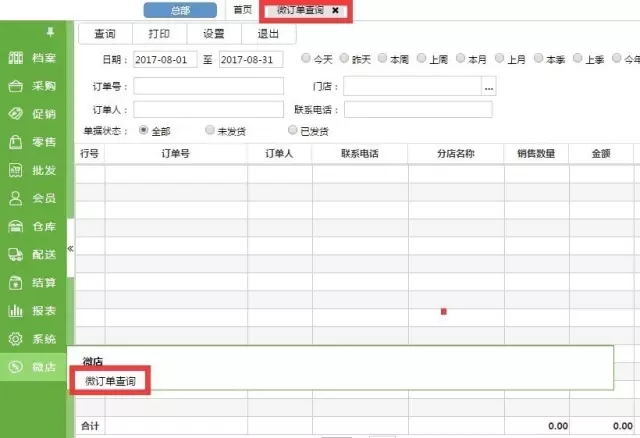Close the 微订单查询 tab with X
The width and height of the screenshot is (640, 438).
pyautogui.click(x=335, y=10)
